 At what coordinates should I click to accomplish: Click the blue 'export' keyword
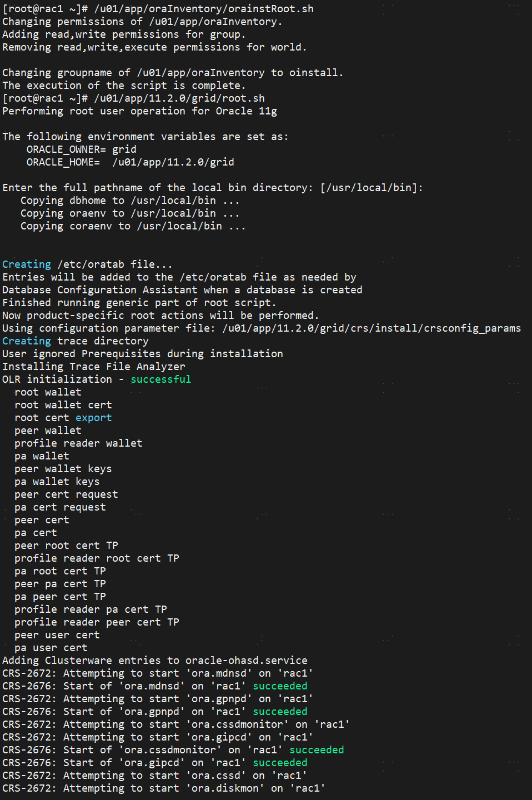click(x=94, y=418)
